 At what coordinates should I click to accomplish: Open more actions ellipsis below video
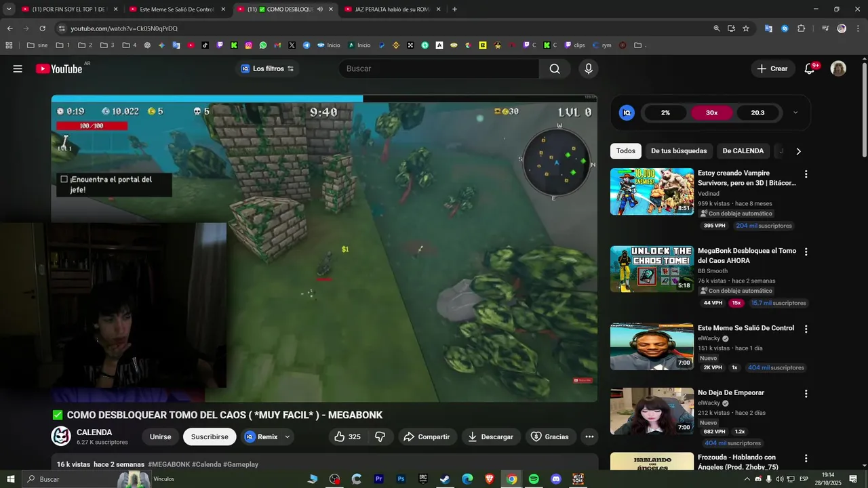pyautogui.click(x=589, y=436)
